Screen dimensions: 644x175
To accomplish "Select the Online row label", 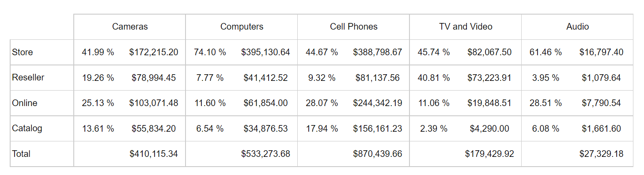I will coord(25,103).
